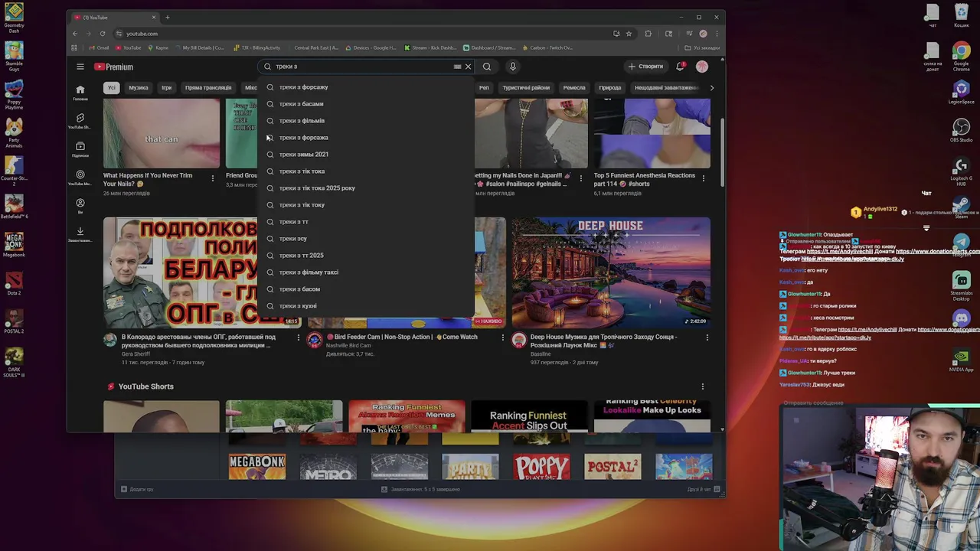This screenshot has height=551, width=980.
Task: Bookmark this page with star icon
Action: point(629,34)
